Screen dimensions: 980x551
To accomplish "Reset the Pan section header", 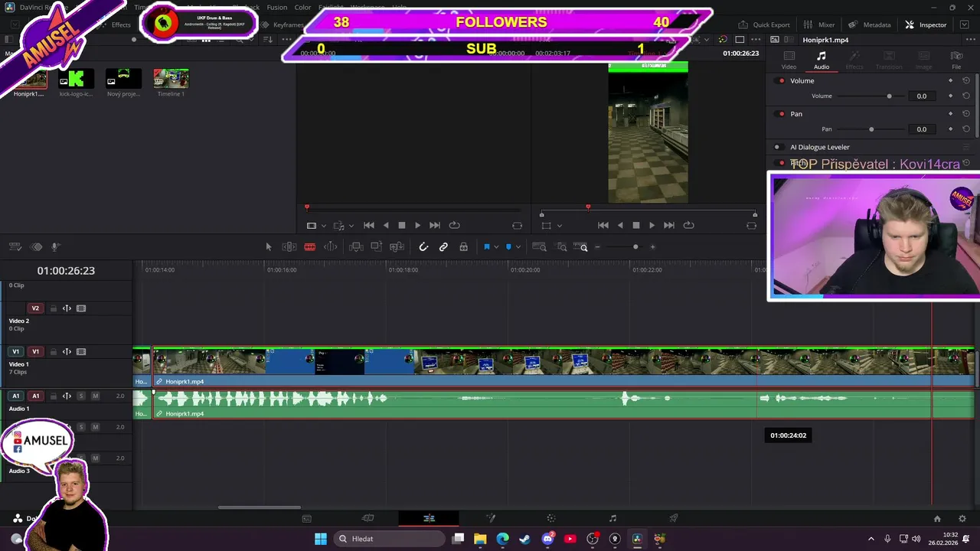I will point(966,114).
